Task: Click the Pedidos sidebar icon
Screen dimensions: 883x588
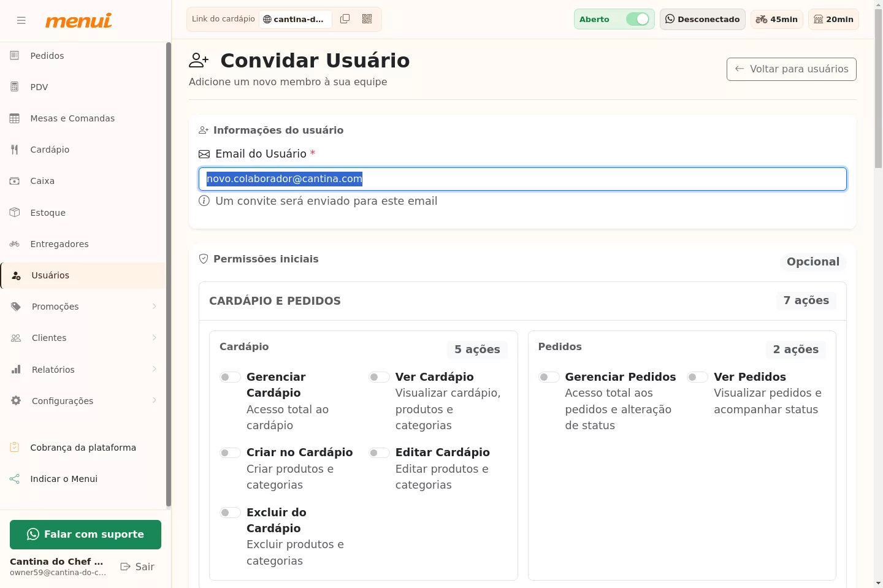Action: coord(15,56)
